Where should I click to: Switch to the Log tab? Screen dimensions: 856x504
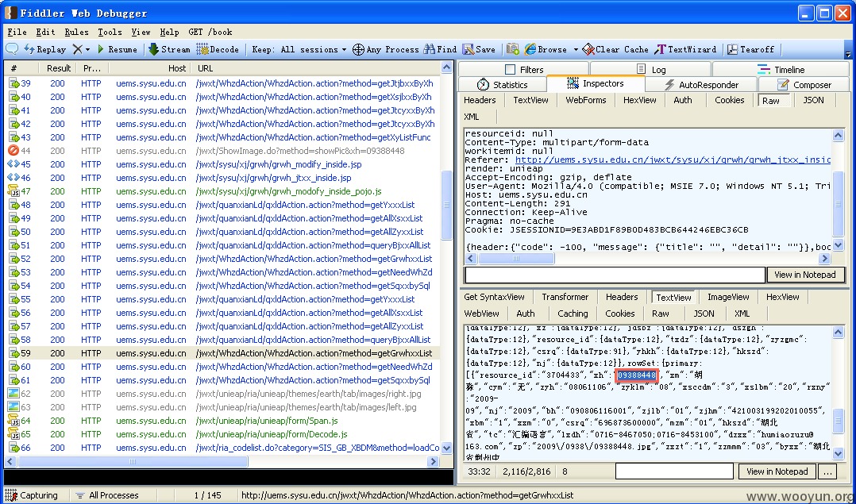click(651, 70)
